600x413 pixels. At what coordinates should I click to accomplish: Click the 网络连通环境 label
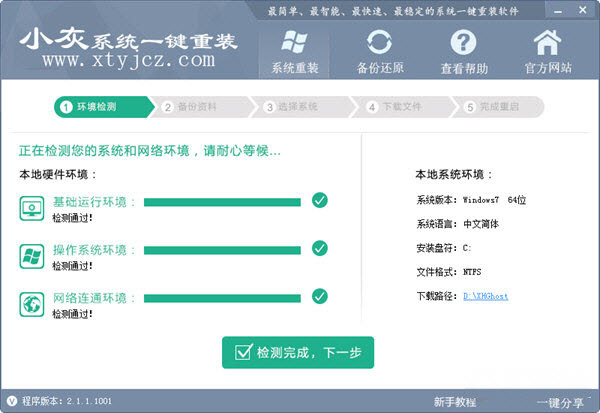coord(94,298)
